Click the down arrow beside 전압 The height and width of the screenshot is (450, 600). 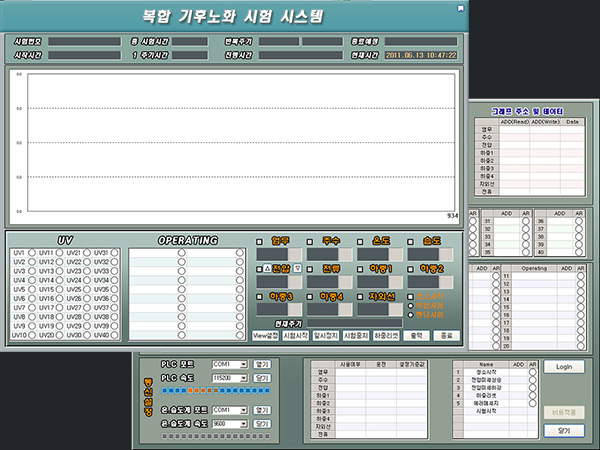click(x=297, y=269)
